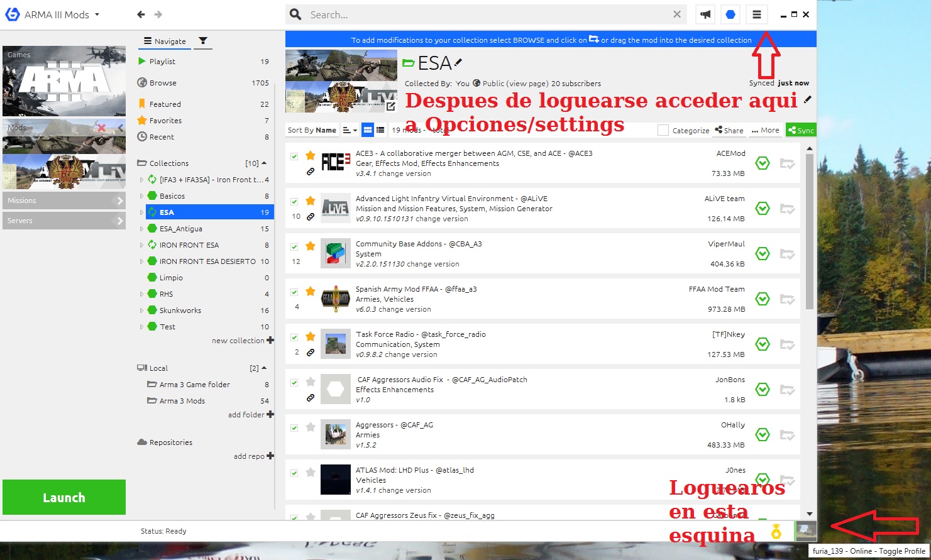Viewport: 931px width, 560px height.
Task: Uncheck Task Force Radio checkbox
Action: 294,337
